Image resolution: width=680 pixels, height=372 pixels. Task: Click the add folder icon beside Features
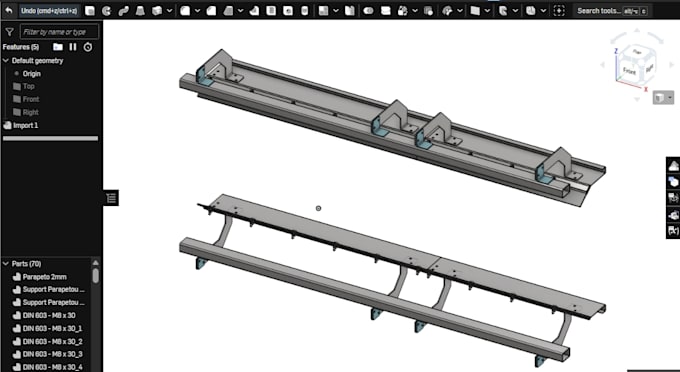(x=58, y=47)
